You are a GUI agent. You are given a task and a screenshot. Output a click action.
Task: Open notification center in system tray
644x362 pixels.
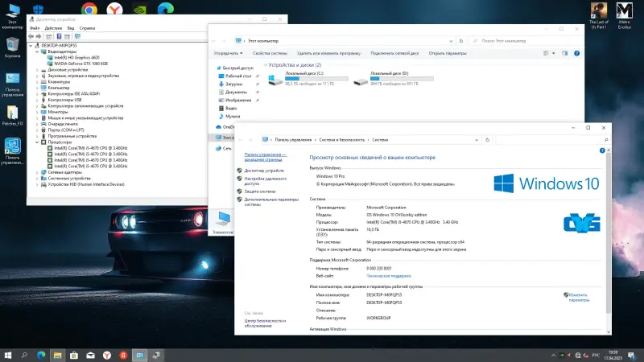[x=632, y=356]
